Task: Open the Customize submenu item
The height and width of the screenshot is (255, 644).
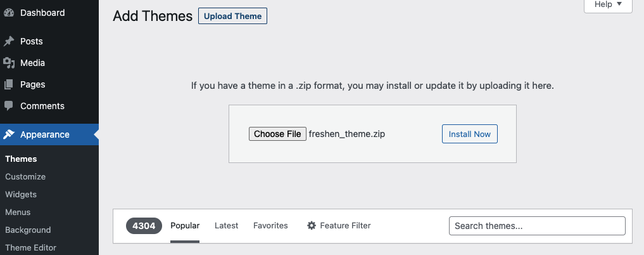Action: pos(25,177)
